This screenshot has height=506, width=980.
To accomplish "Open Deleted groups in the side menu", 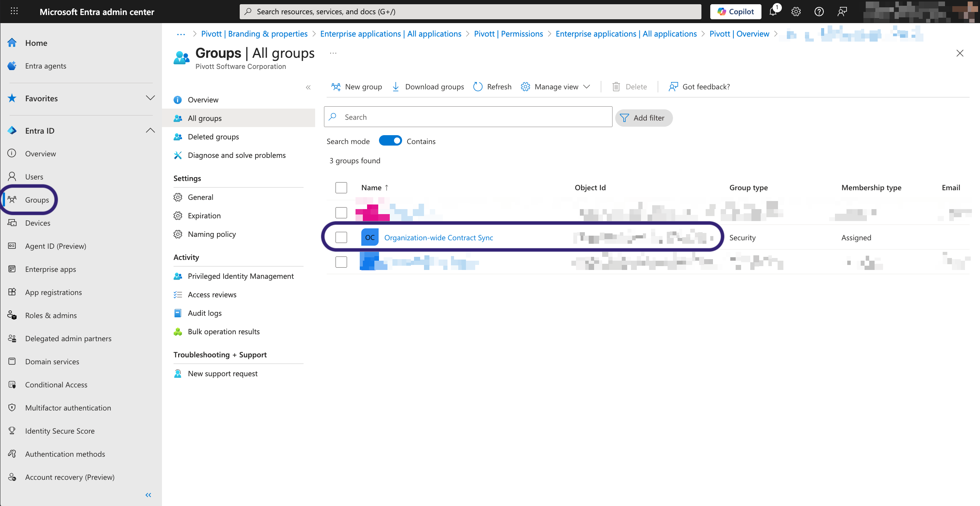I will pyautogui.click(x=214, y=137).
